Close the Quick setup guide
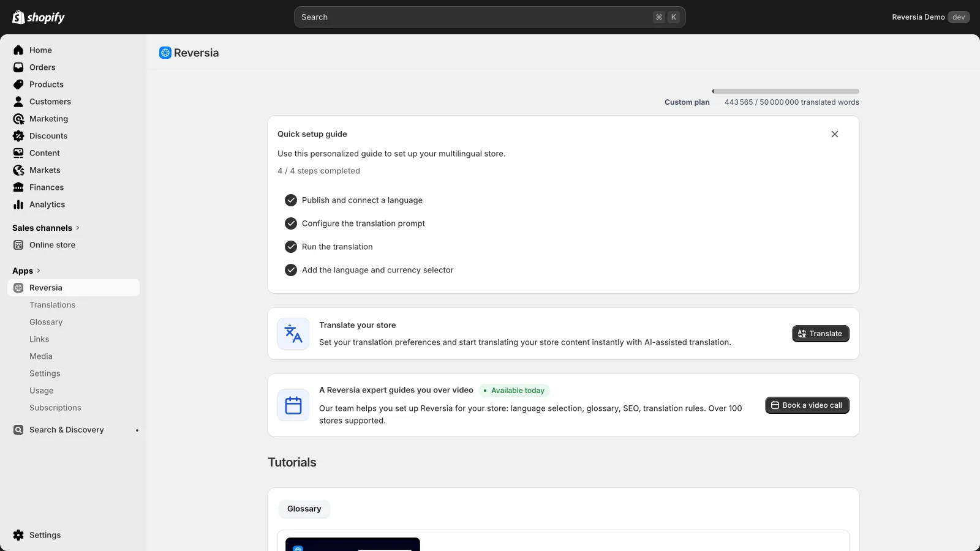The width and height of the screenshot is (980, 551). click(835, 134)
